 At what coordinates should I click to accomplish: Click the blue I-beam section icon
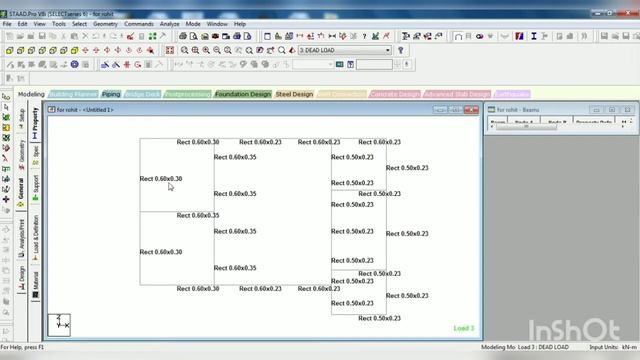tap(533, 36)
